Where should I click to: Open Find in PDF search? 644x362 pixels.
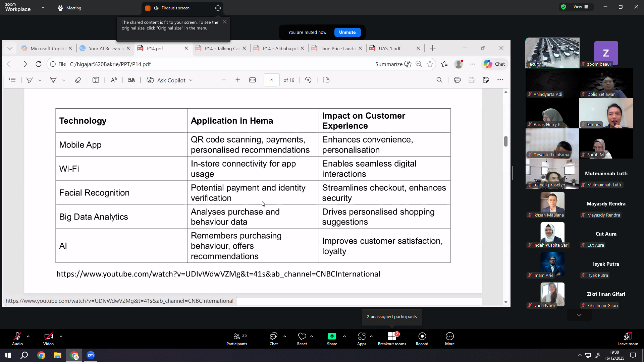coord(439,80)
